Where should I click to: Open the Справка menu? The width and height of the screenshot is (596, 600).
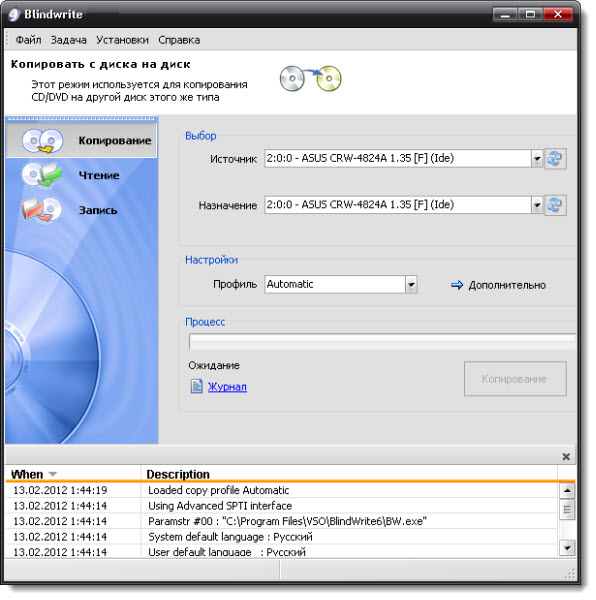tap(179, 40)
